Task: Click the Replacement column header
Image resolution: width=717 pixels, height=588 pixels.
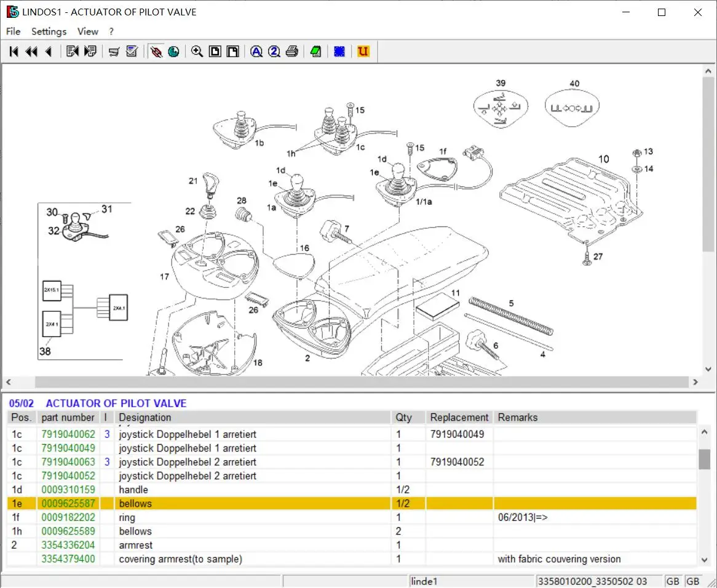Action: tap(459, 417)
